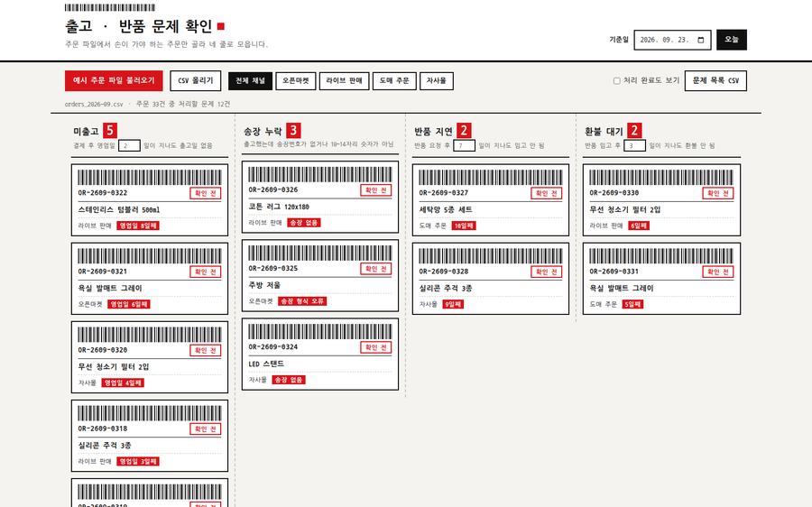The height and width of the screenshot is (507, 812).
Task: Select the product name 스테인리스 텀블러 500ml
Action: 119,209
